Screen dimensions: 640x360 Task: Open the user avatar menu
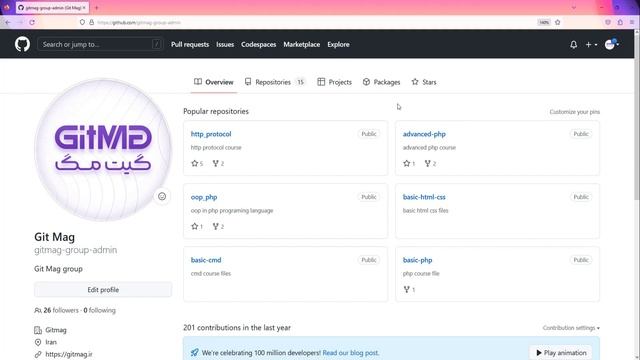[611, 44]
